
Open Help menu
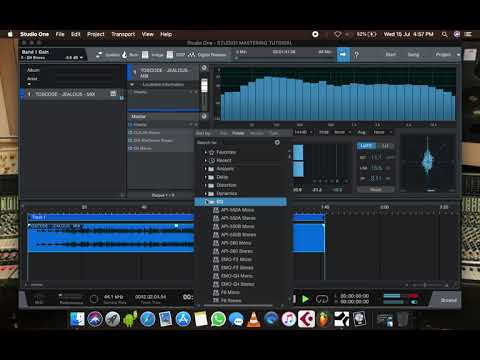[x=166, y=34]
